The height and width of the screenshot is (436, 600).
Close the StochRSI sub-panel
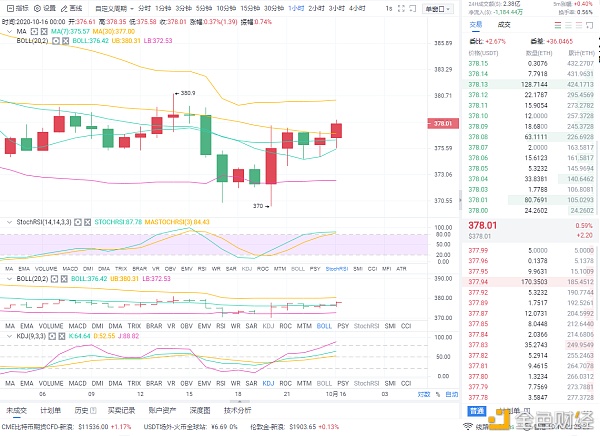coord(87,222)
